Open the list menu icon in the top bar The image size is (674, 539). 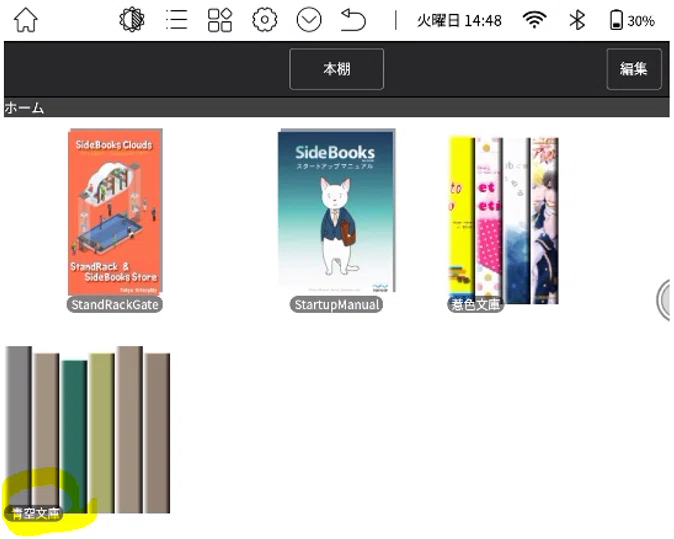[x=177, y=20]
